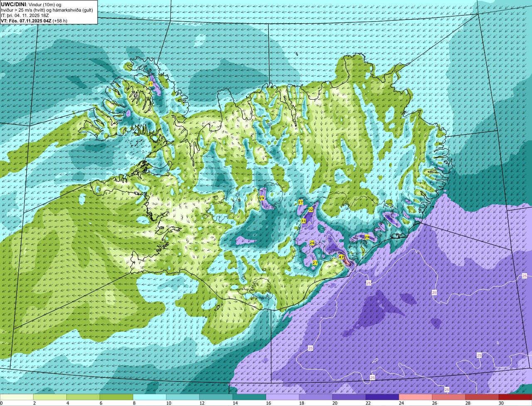The image size is (532, 406).
Task: Click the legend tick label 10
Action: (168, 403)
